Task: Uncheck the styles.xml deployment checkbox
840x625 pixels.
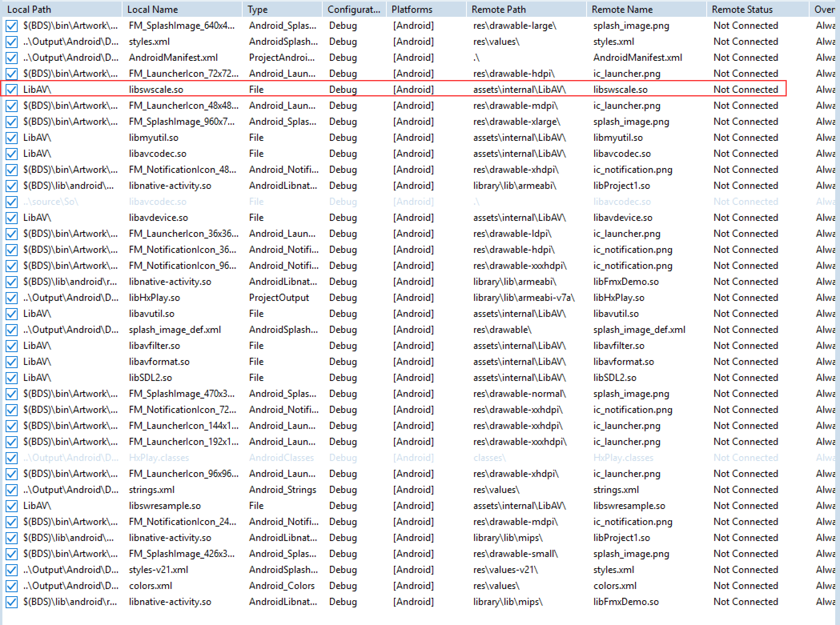Action: click(x=11, y=42)
